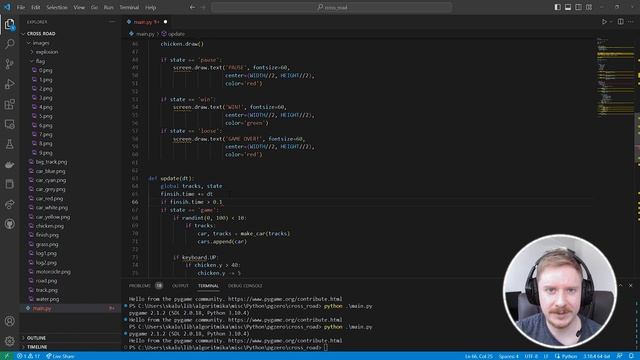Screen dimensions: 640x360
Task: Open editor More Actions menu
Action: tap(631, 22)
